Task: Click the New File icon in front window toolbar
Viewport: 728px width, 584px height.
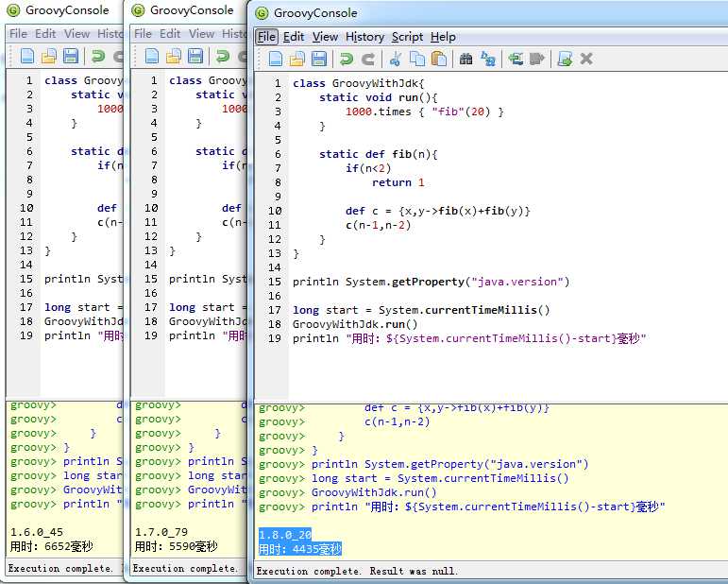Action: click(x=276, y=59)
